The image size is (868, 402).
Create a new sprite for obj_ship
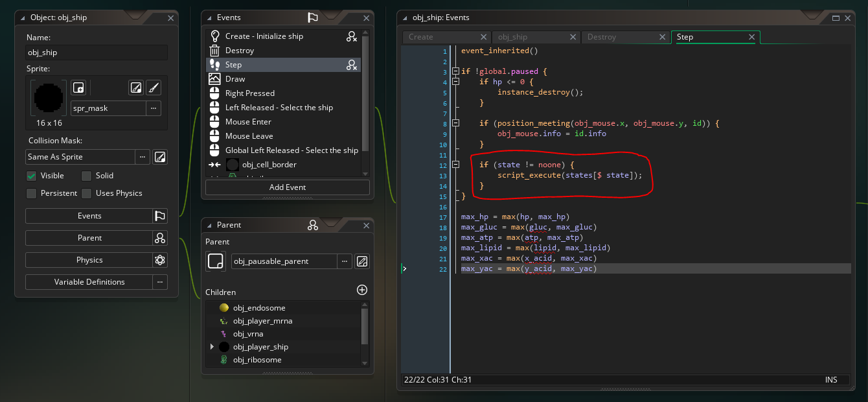tap(78, 88)
